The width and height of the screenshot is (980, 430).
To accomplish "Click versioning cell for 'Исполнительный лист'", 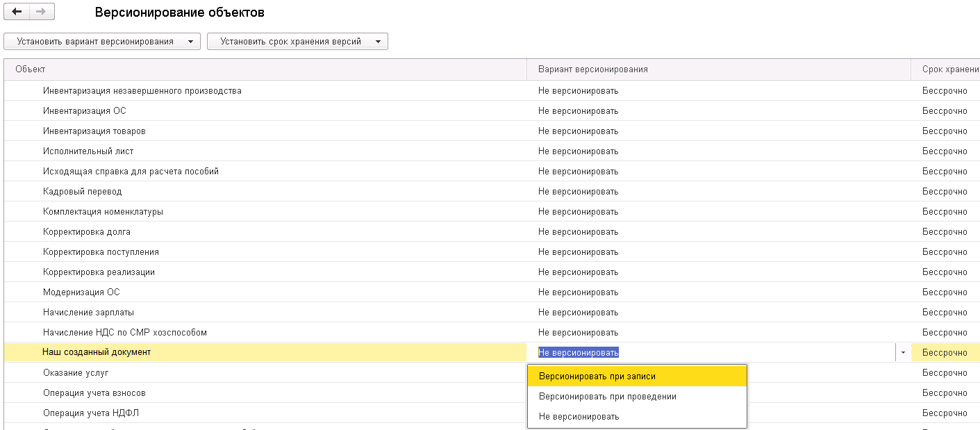I will 578,151.
